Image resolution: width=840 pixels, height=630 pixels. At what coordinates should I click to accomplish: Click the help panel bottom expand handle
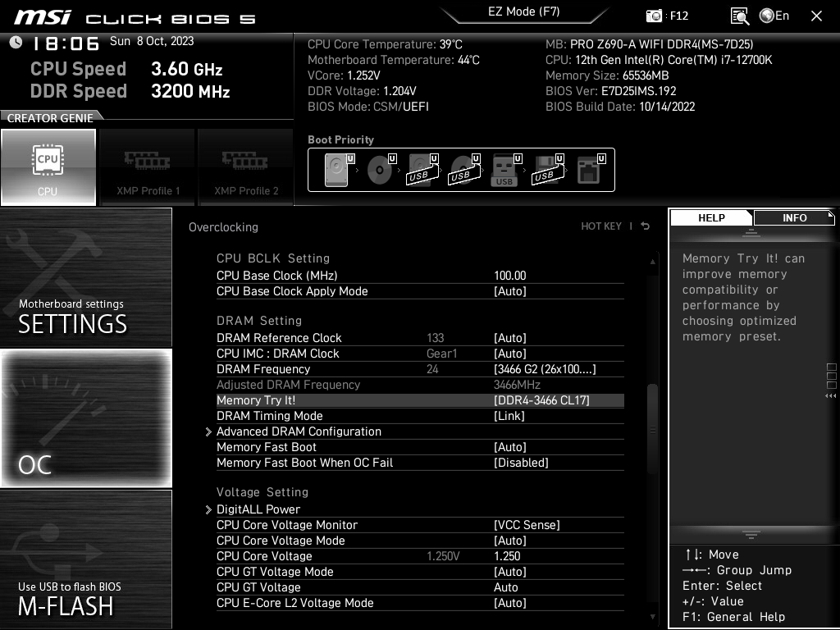751,535
